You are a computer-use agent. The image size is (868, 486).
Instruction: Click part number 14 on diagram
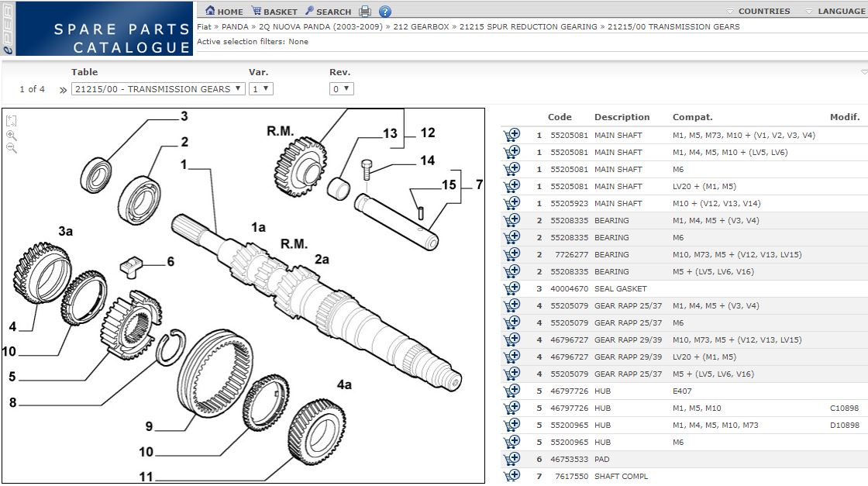427,160
